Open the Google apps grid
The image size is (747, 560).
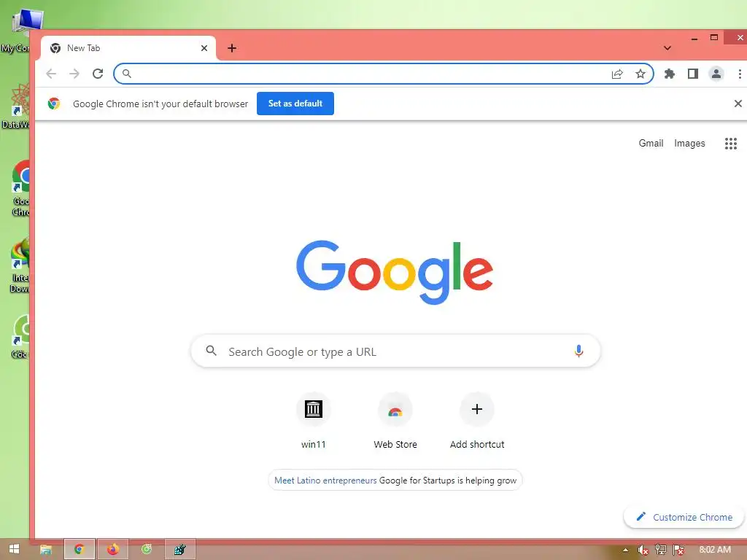731,144
